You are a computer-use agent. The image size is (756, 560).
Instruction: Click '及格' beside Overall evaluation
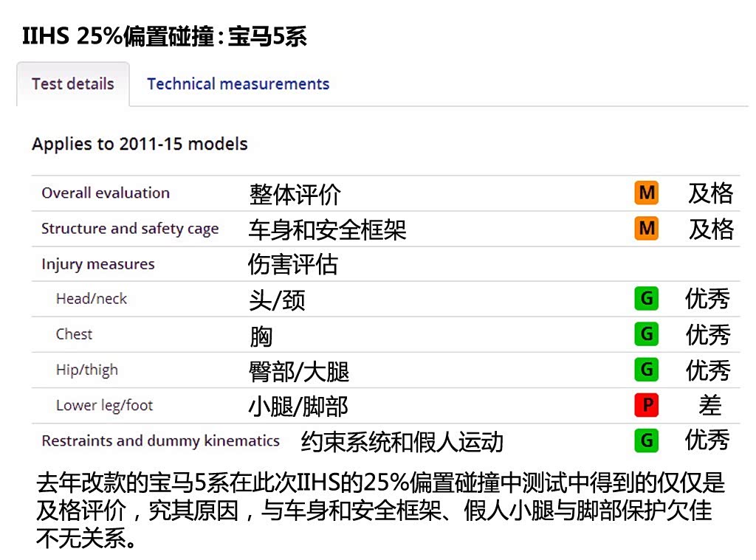[711, 193]
